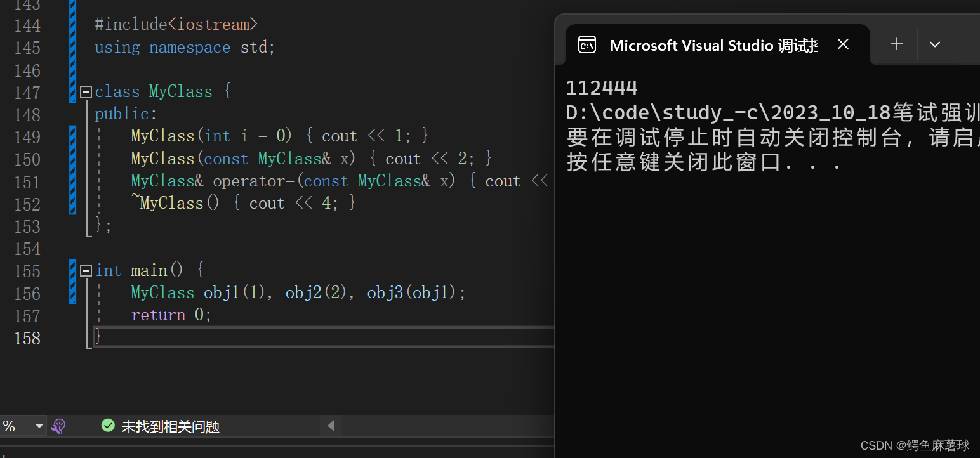Image resolution: width=980 pixels, height=458 pixels.
Task: Click the 'operator=' assignment overload
Action: coord(254,181)
